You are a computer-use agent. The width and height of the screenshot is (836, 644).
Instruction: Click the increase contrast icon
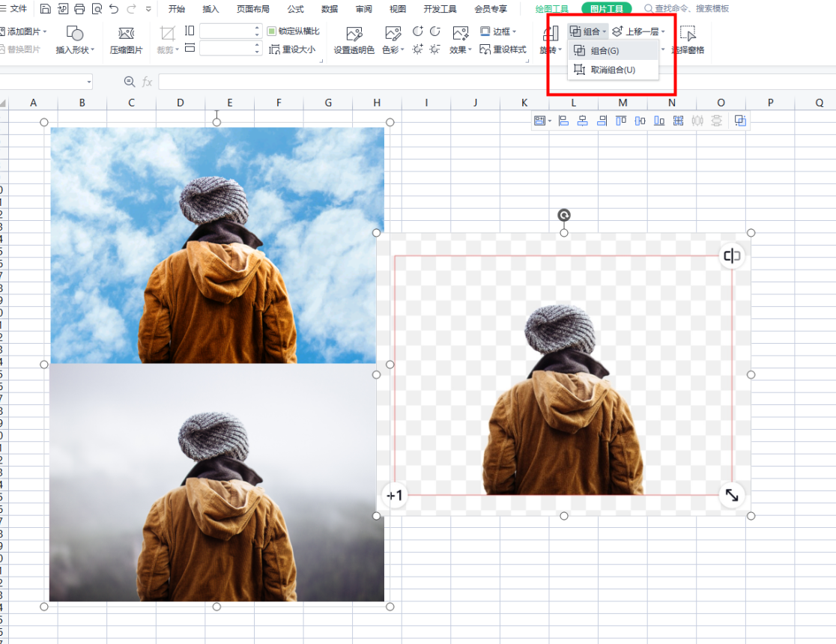click(x=418, y=31)
